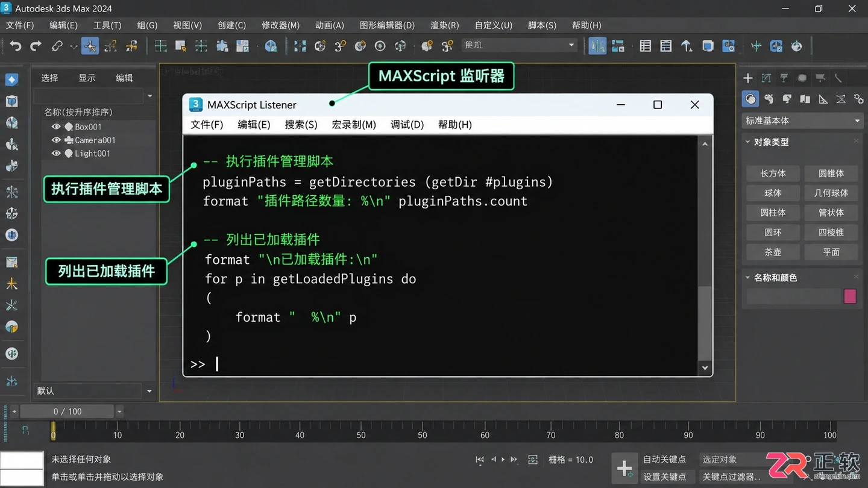The image size is (868, 488).
Task: Open the Create tab plus icon
Action: pos(748,78)
